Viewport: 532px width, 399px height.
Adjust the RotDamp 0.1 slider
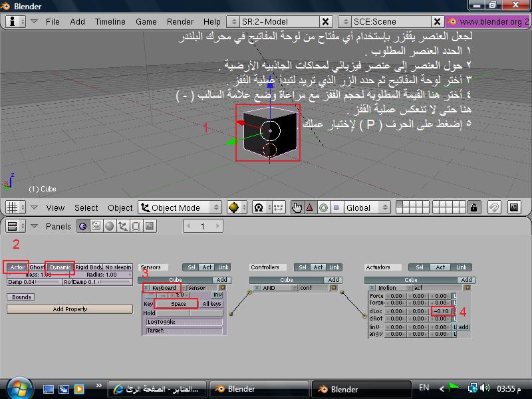click(x=97, y=282)
